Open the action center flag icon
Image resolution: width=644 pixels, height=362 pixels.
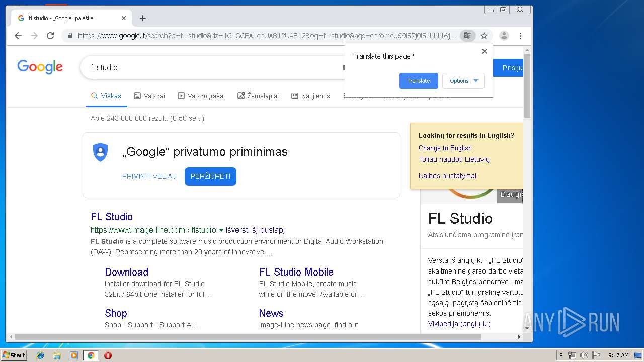tap(596, 355)
